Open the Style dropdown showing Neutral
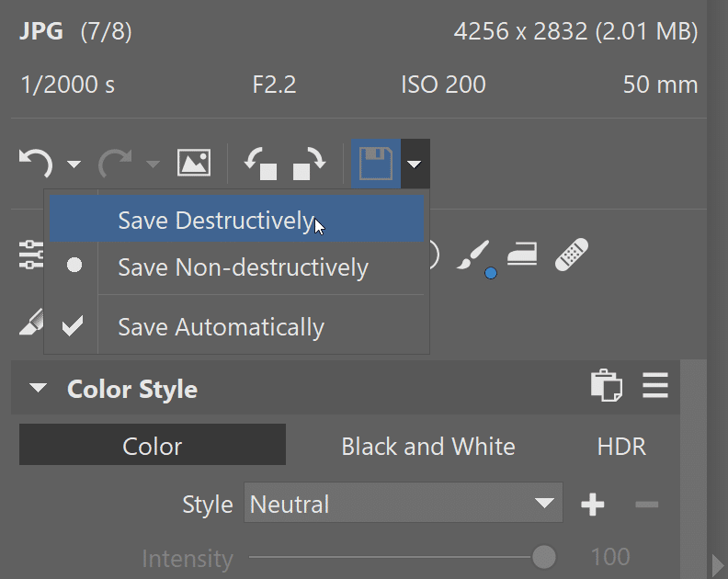The width and height of the screenshot is (728, 579). tap(403, 504)
